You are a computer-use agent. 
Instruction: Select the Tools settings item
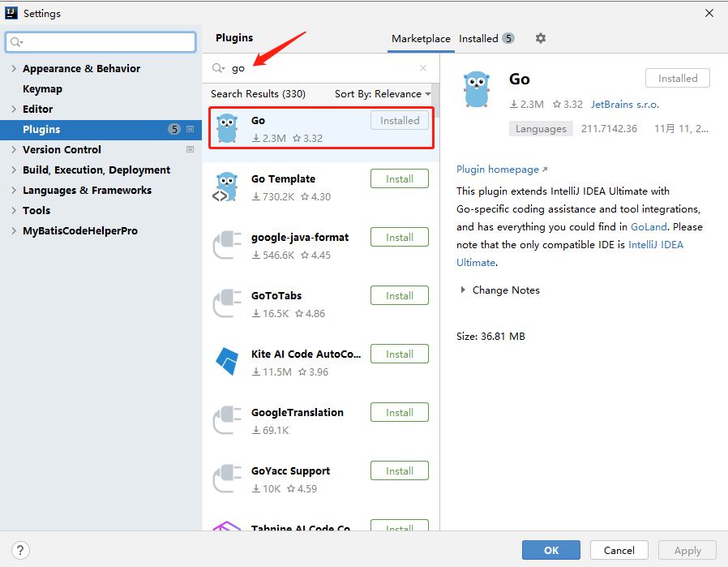pyautogui.click(x=36, y=210)
